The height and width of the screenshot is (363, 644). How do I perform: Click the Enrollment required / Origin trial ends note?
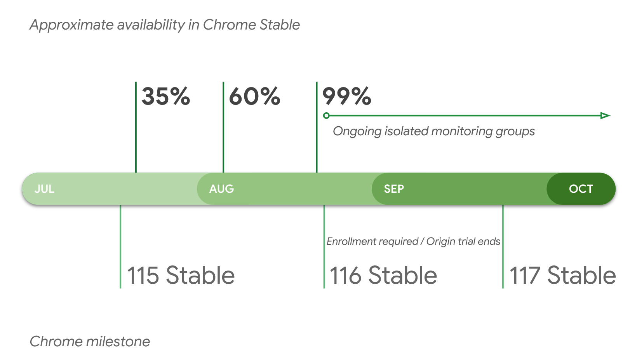413,241
